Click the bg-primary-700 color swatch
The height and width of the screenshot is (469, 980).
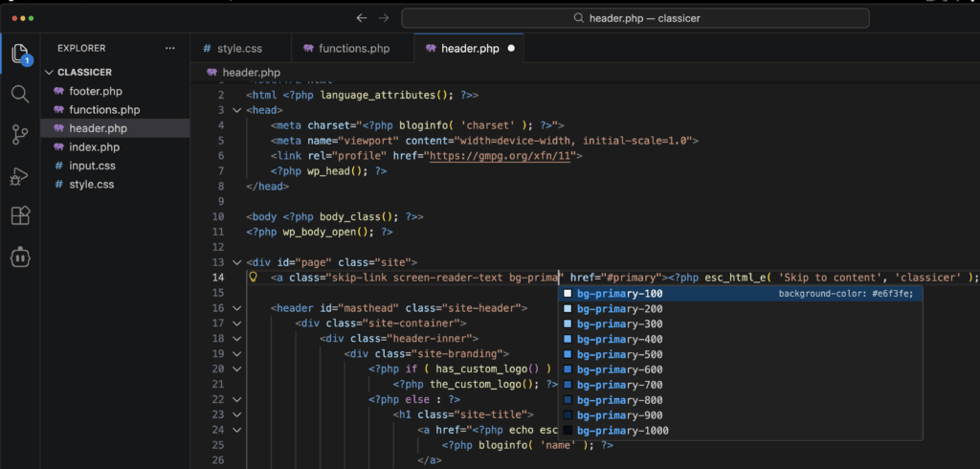568,385
